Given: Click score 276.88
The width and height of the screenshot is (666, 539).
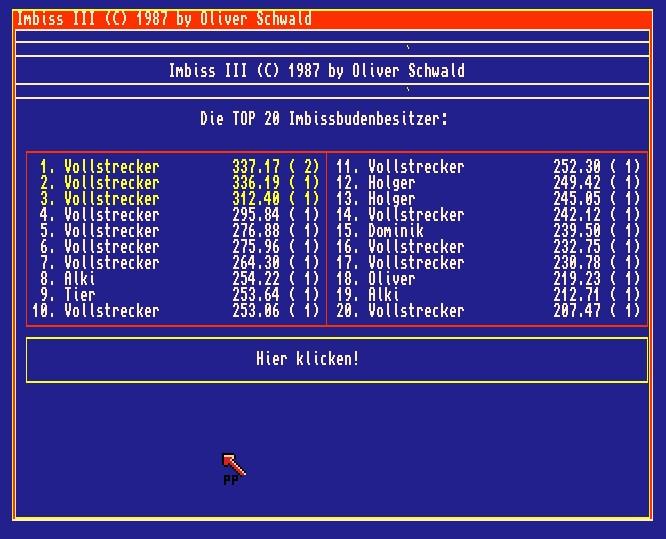Looking at the screenshot, I should tap(256, 231).
